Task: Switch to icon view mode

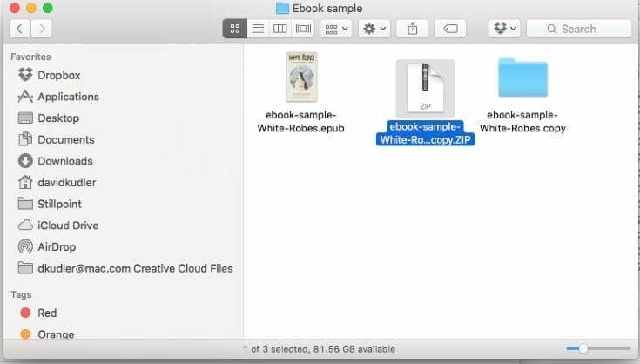Action: [234, 29]
